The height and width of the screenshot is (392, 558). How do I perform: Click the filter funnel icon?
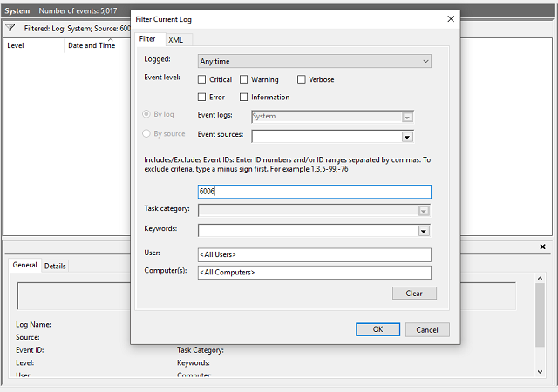[x=10, y=28]
